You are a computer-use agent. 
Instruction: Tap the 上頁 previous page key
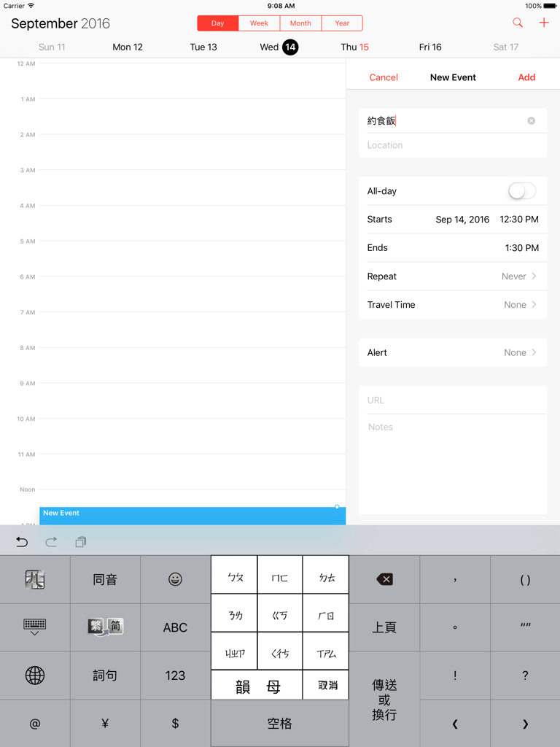384,627
